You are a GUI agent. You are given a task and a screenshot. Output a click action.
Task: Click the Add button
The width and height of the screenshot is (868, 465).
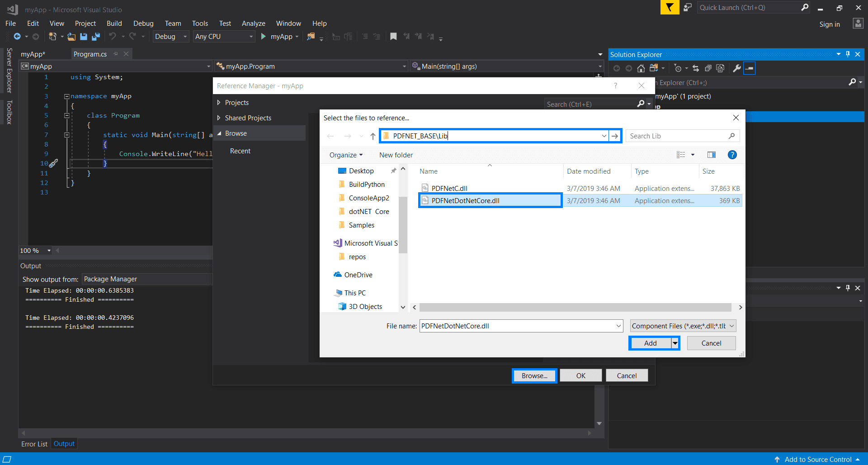[650, 343]
